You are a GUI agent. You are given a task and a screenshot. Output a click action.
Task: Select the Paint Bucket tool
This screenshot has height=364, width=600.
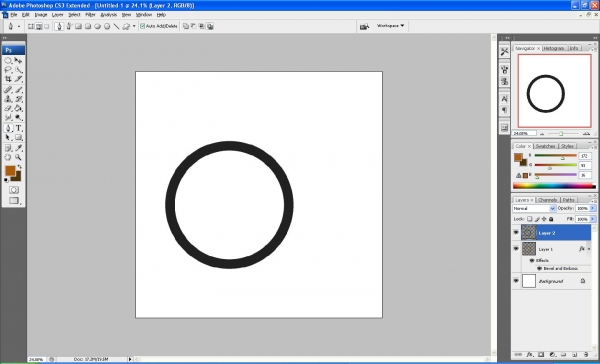click(18, 108)
